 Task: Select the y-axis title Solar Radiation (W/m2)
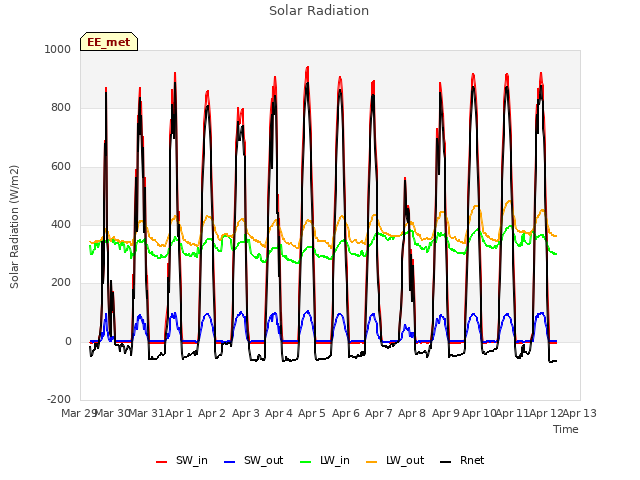[x=14, y=227]
